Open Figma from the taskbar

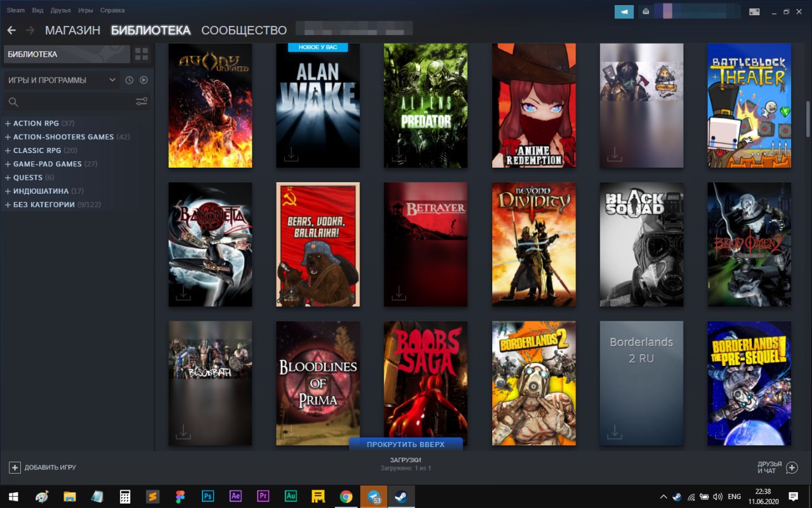tap(180, 496)
